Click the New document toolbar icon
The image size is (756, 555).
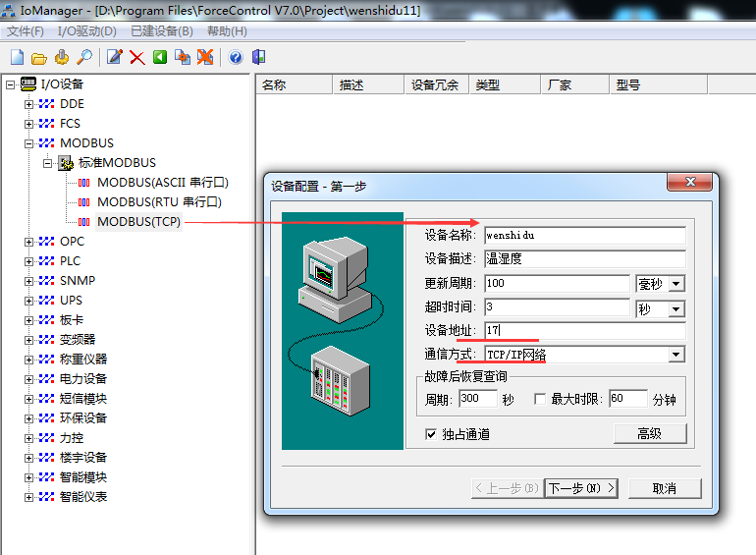click(x=18, y=57)
